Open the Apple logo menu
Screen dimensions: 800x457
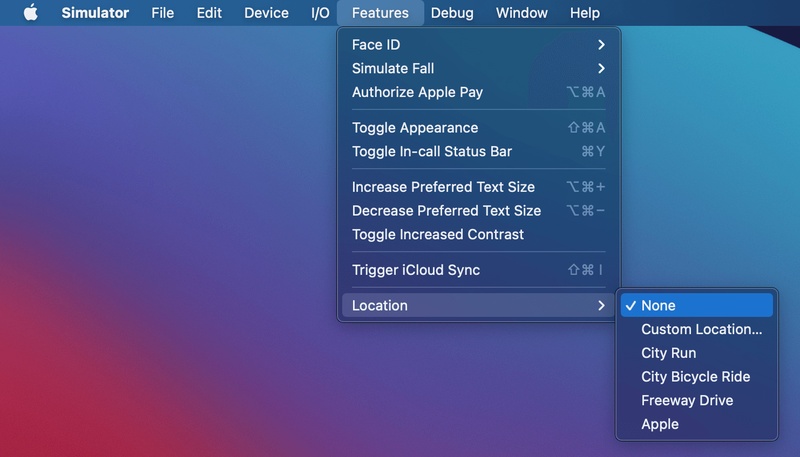click(x=31, y=13)
